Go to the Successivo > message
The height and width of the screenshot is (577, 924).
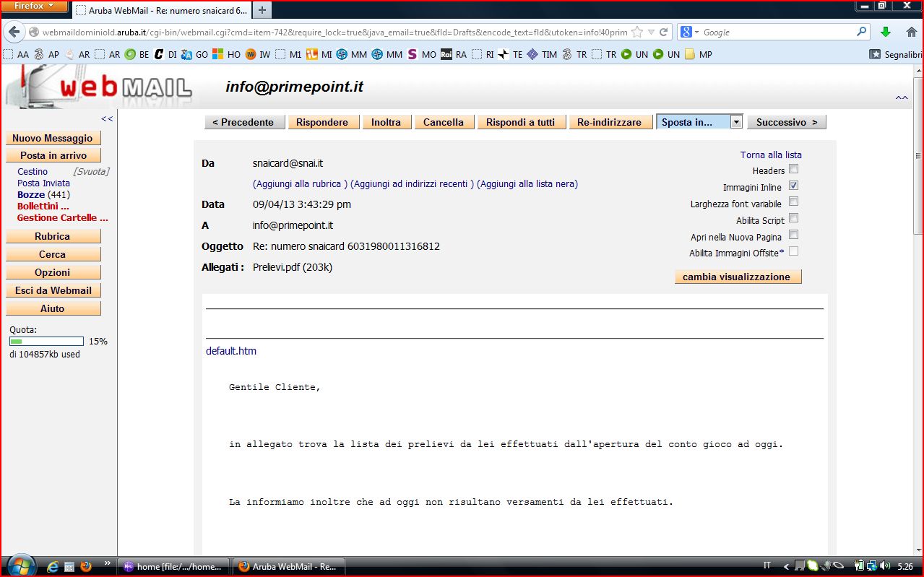[x=786, y=122]
